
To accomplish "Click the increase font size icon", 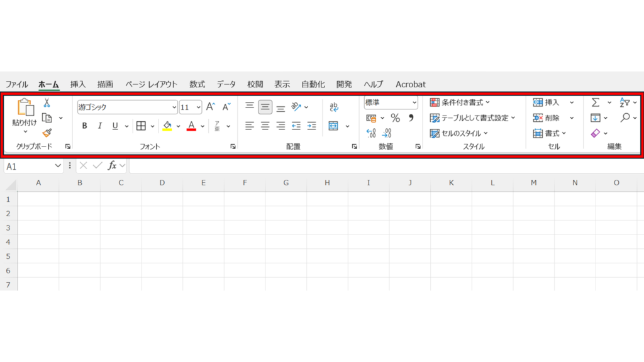I will 211,107.
